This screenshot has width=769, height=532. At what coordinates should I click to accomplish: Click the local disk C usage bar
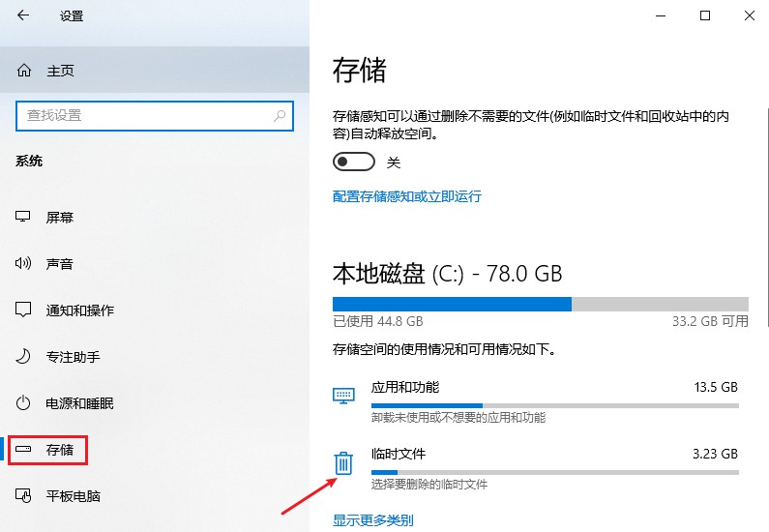541,304
